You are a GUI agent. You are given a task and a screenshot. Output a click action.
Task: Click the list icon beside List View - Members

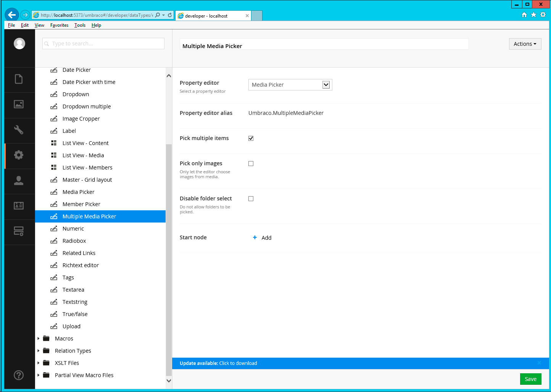tap(54, 168)
